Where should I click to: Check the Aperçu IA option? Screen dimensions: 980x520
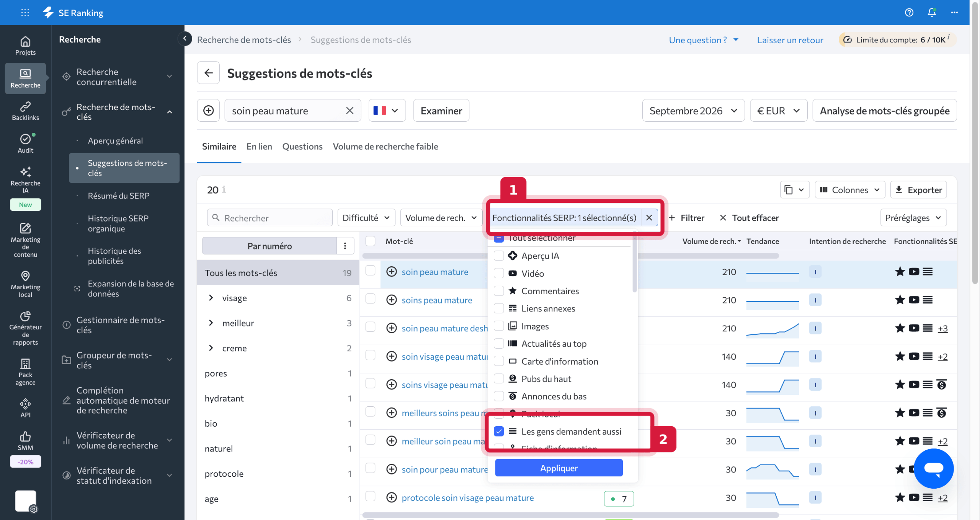point(498,255)
